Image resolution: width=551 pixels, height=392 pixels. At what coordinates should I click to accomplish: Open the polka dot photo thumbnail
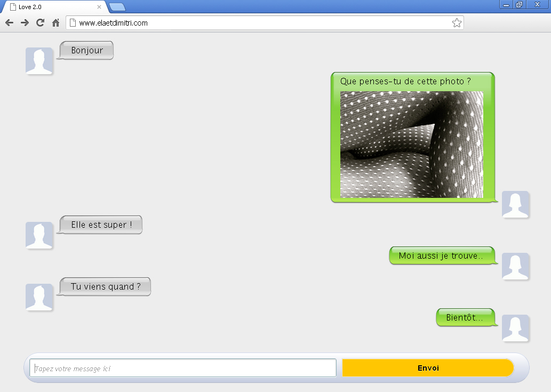411,145
